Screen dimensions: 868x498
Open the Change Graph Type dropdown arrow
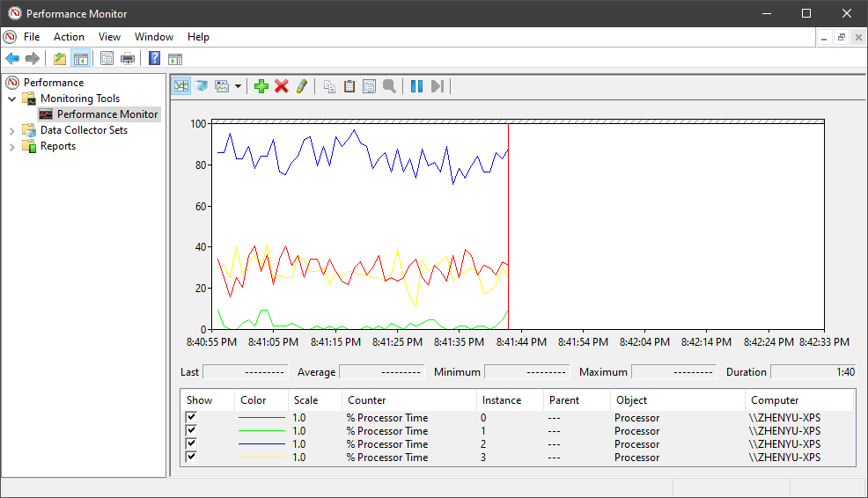pyautogui.click(x=238, y=86)
